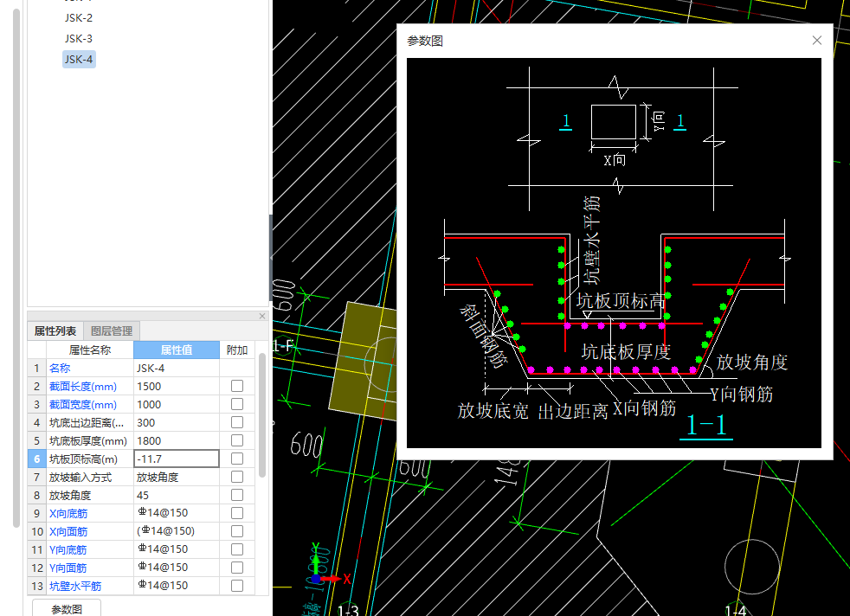
Task: Click the left panel vertical scrollbar
Action: [16, 268]
